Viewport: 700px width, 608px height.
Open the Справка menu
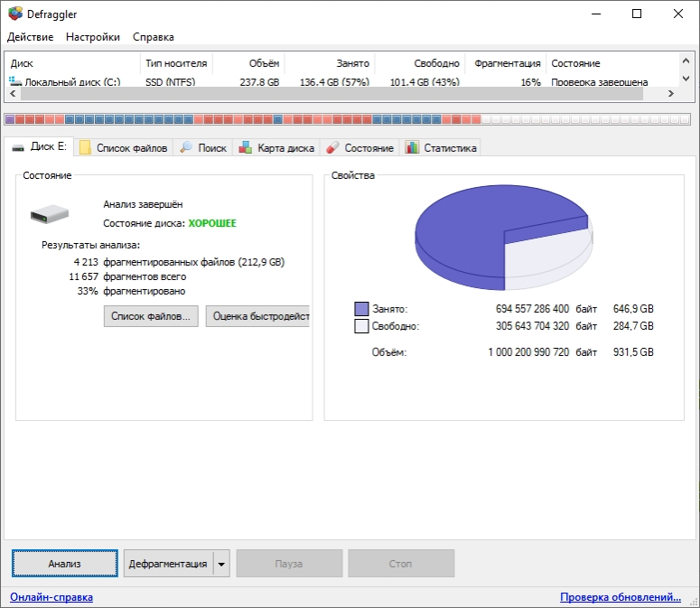click(154, 37)
